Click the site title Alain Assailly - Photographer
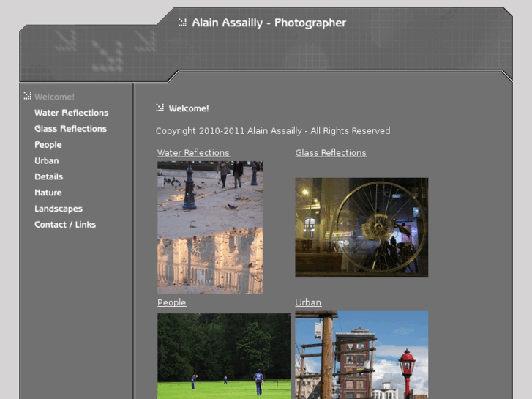The height and width of the screenshot is (399, 532). (269, 23)
